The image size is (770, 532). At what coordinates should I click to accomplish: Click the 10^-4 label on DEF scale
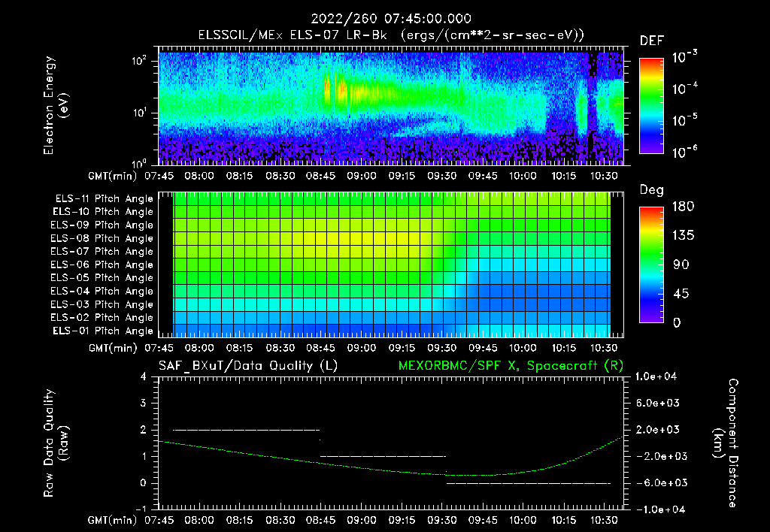[684, 89]
